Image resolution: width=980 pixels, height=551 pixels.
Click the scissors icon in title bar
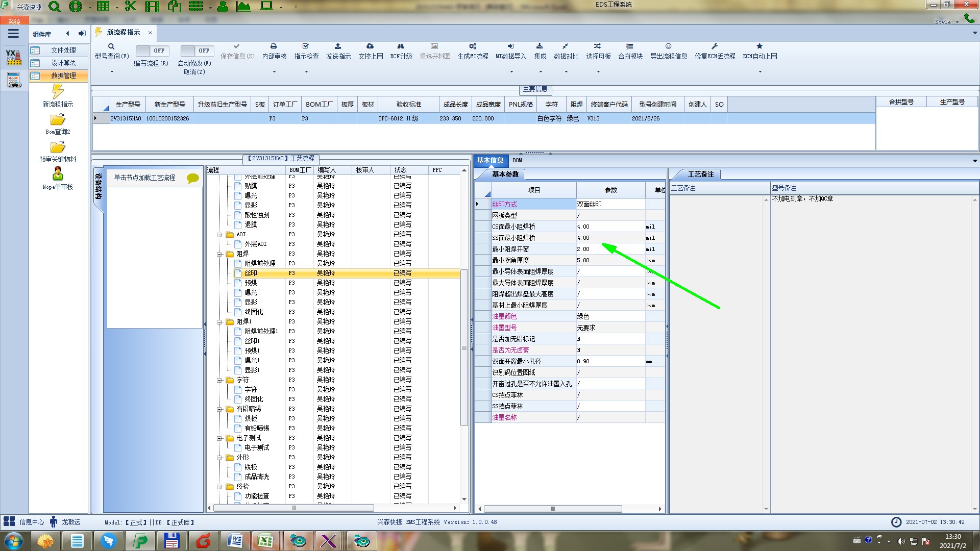point(131,6)
